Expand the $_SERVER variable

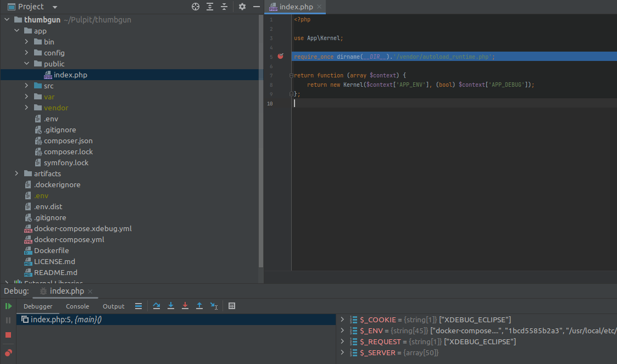pyautogui.click(x=342, y=352)
